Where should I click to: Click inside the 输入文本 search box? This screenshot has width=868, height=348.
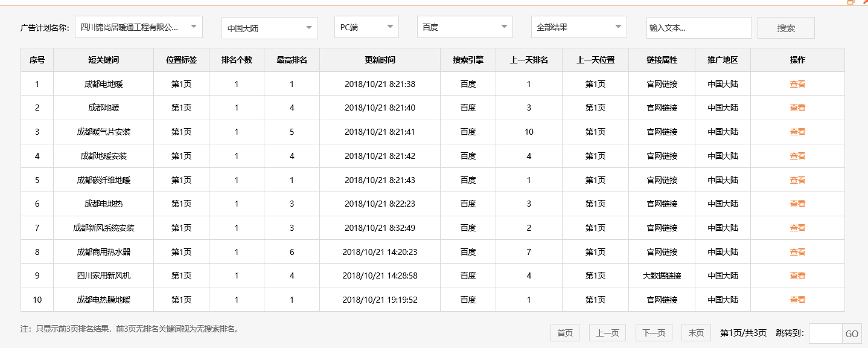click(698, 27)
